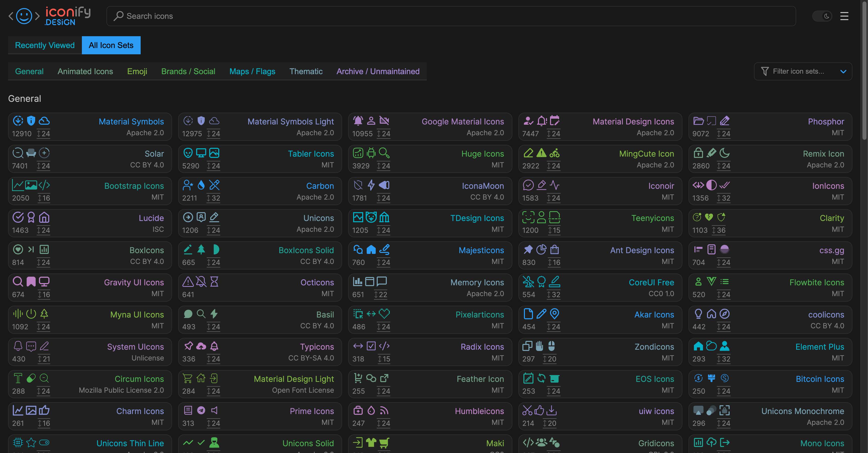The width and height of the screenshot is (868, 453).
Task: Jump to Archive / Unmaintained category
Action: click(x=378, y=71)
